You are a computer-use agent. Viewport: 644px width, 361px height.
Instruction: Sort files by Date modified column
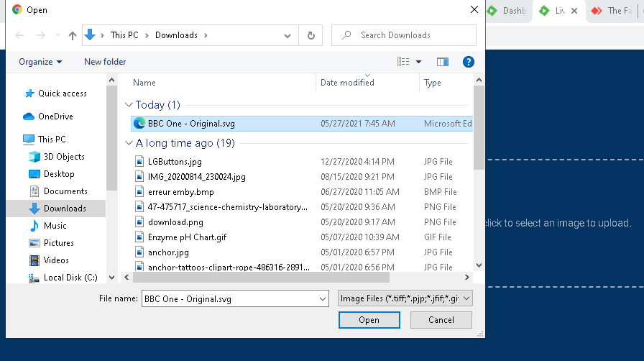(347, 83)
